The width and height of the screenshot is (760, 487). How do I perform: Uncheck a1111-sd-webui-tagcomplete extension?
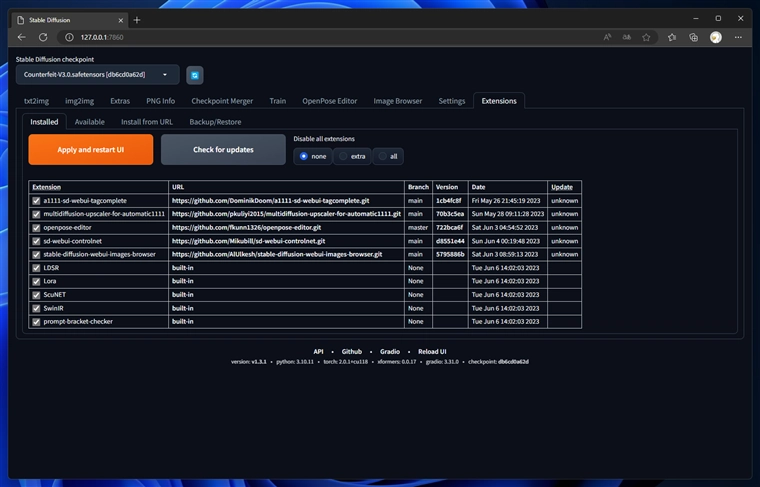pos(36,201)
